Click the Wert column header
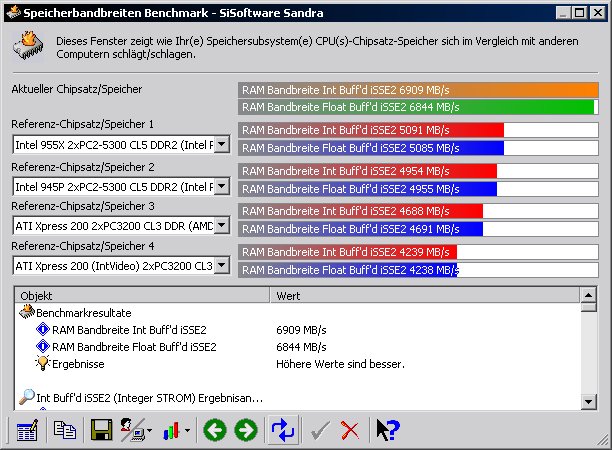This screenshot has width=612, height=450. (424, 295)
